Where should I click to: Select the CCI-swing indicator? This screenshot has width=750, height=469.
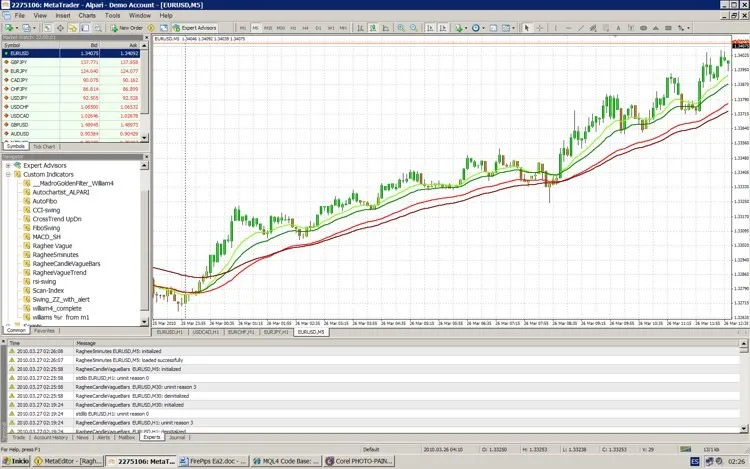pos(46,210)
